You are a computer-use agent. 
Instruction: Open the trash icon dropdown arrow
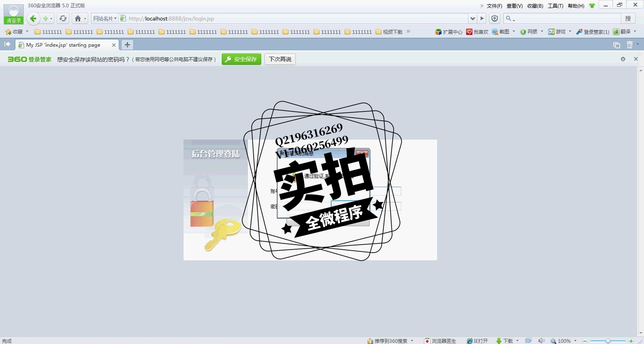pyautogui.click(x=638, y=44)
